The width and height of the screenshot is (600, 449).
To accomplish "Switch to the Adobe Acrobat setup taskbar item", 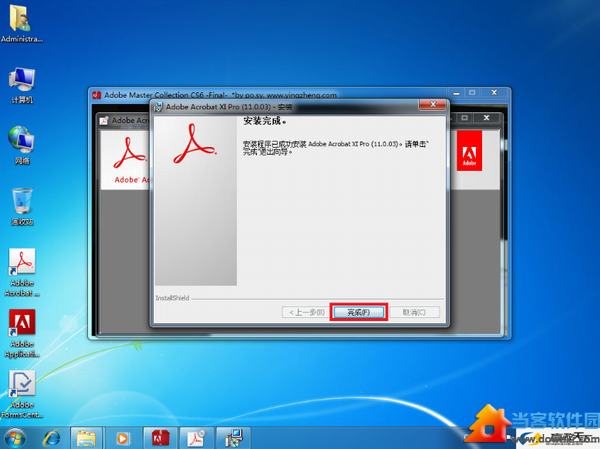I will [x=196, y=438].
